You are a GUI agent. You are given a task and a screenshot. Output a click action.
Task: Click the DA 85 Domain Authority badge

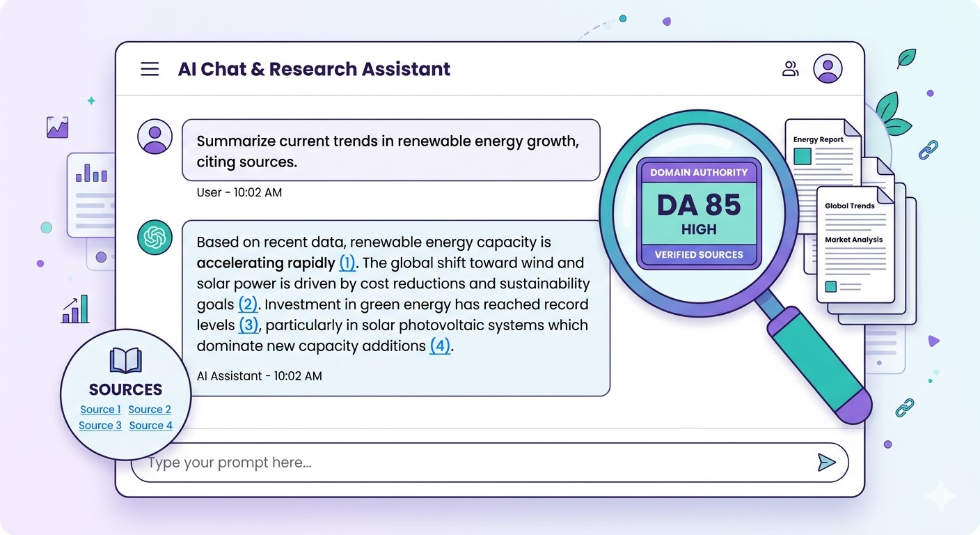tap(699, 213)
